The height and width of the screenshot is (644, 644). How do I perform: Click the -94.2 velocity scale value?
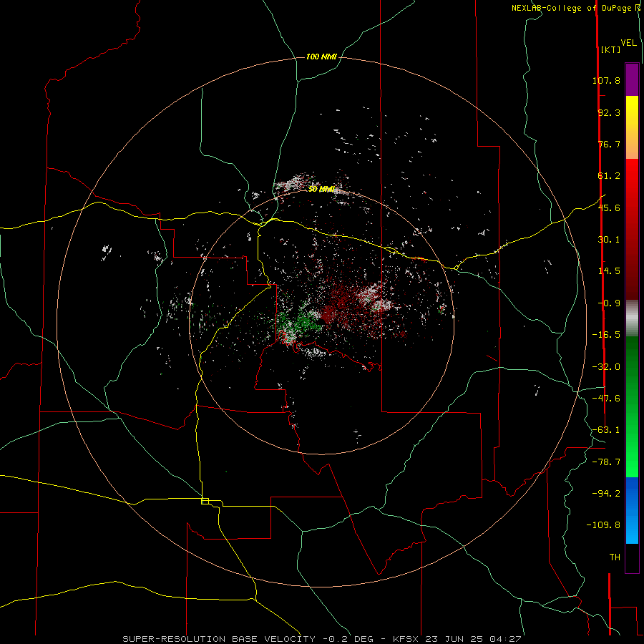tap(606, 494)
